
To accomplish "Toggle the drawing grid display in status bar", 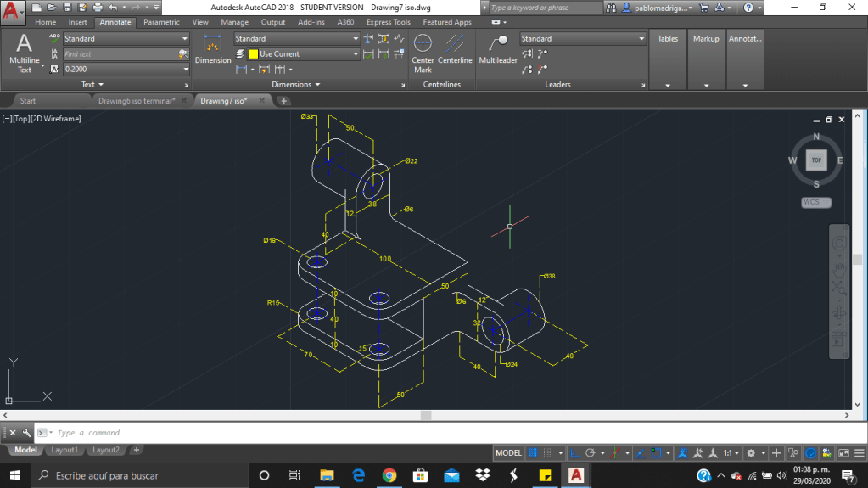I will 533,453.
